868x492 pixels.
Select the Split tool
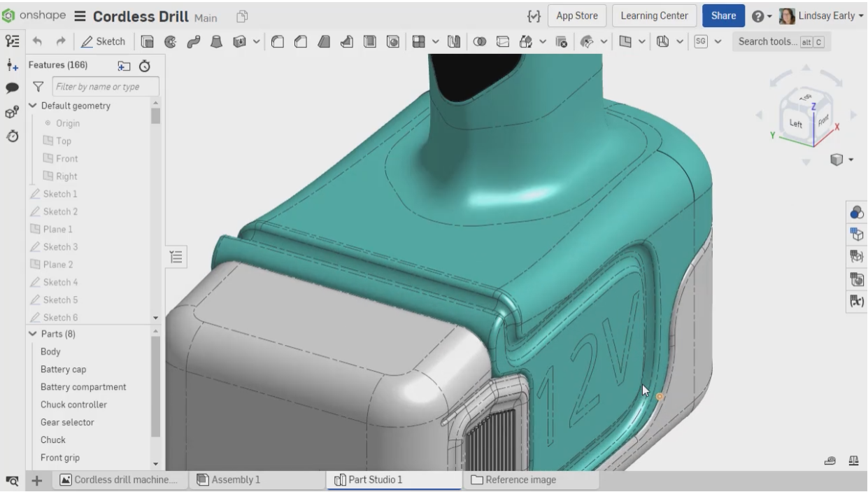(502, 41)
